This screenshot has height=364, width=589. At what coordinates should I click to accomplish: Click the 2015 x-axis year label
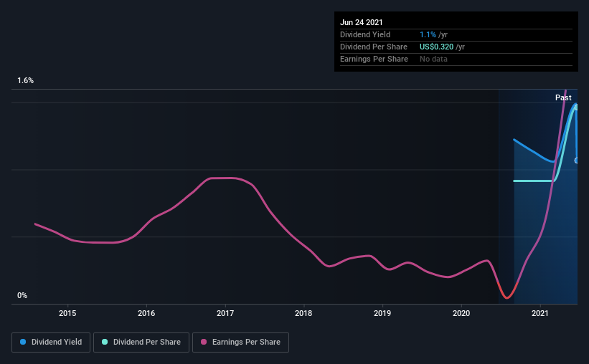(67, 313)
